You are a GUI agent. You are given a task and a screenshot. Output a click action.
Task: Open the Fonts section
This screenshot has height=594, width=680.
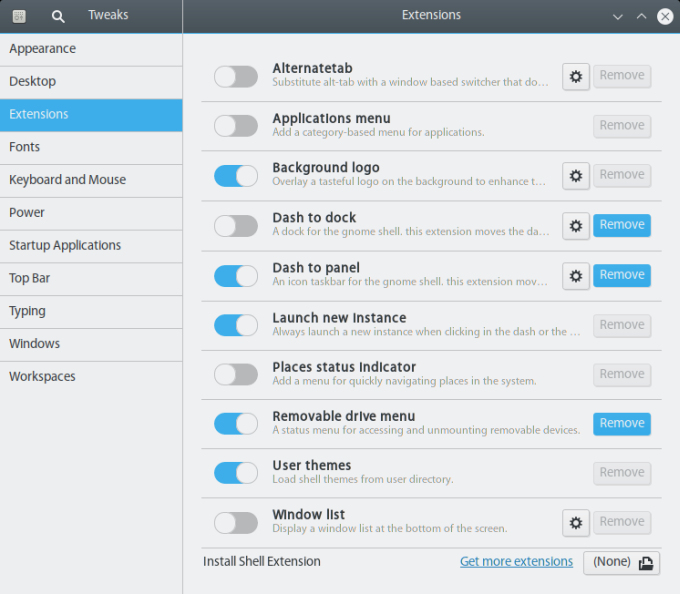[x=91, y=148]
